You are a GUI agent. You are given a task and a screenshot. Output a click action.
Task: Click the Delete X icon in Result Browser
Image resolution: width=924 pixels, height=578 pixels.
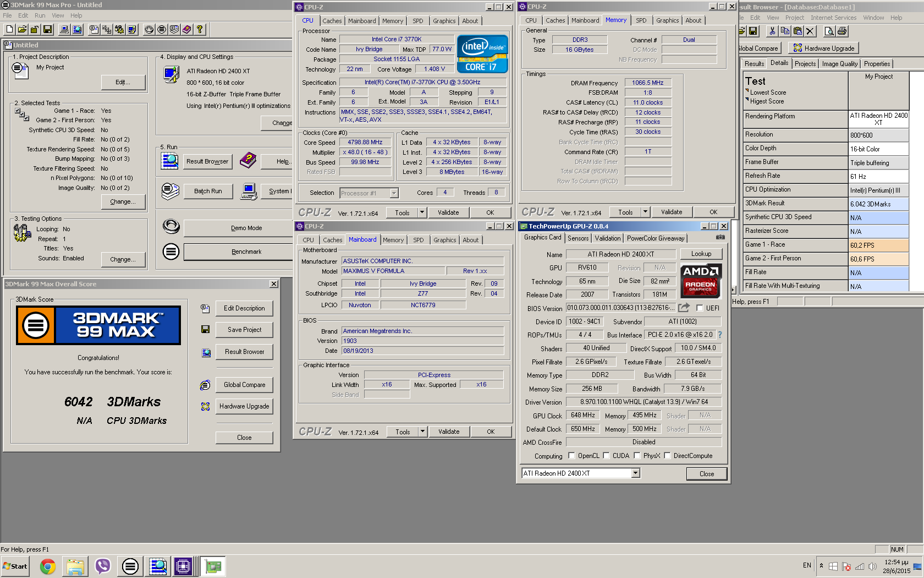(x=810, y=31)
